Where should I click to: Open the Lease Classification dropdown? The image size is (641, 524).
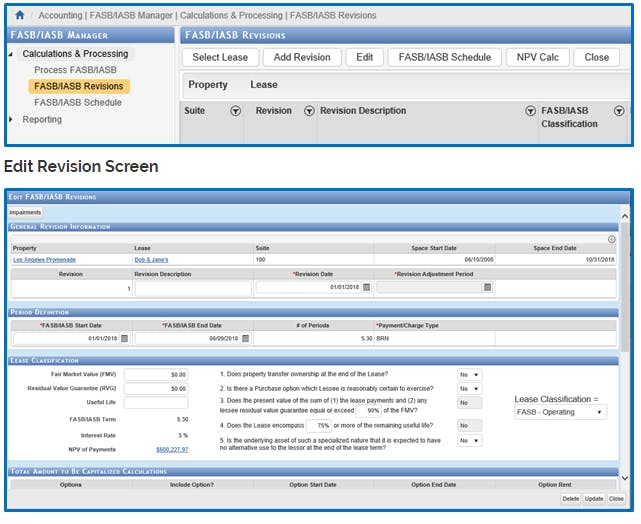click(x=560, y=412)
